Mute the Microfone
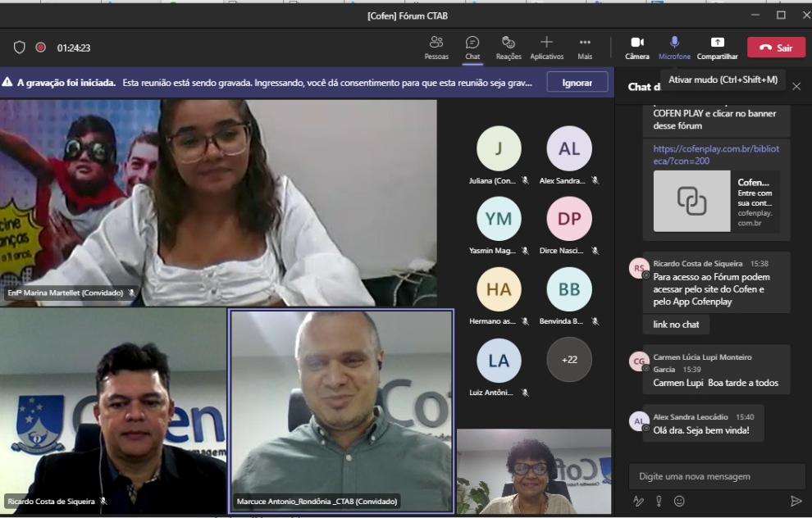The height and width of the screenshot is (518, 812). (x=674, y=47)
